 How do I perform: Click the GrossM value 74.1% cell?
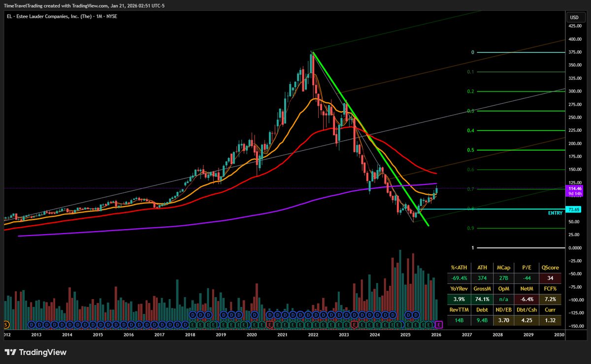coord(482,299)
